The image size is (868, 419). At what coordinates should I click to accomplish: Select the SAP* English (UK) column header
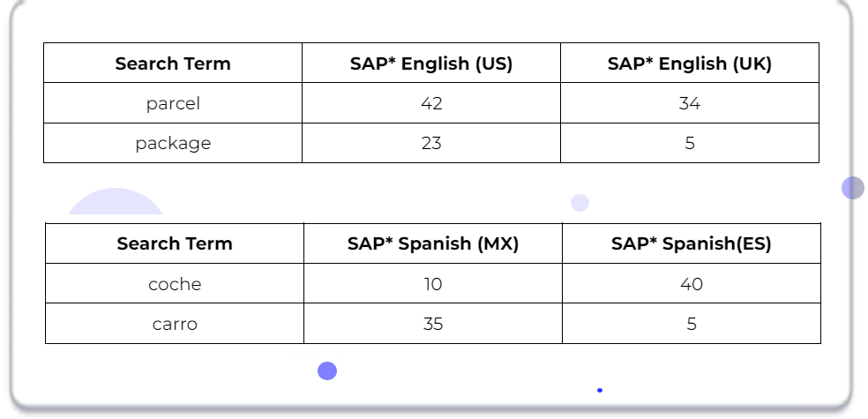[690, 64]
